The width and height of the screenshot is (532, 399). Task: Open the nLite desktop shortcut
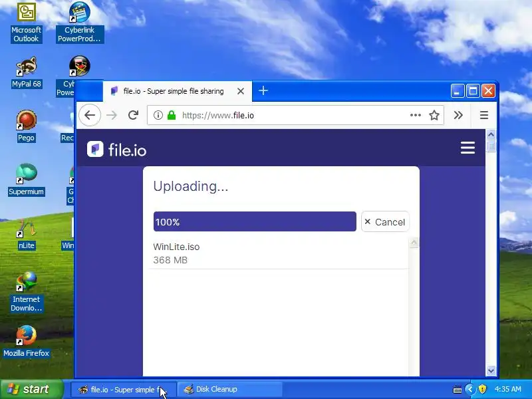pyautogui.click(x=26, y=234)
